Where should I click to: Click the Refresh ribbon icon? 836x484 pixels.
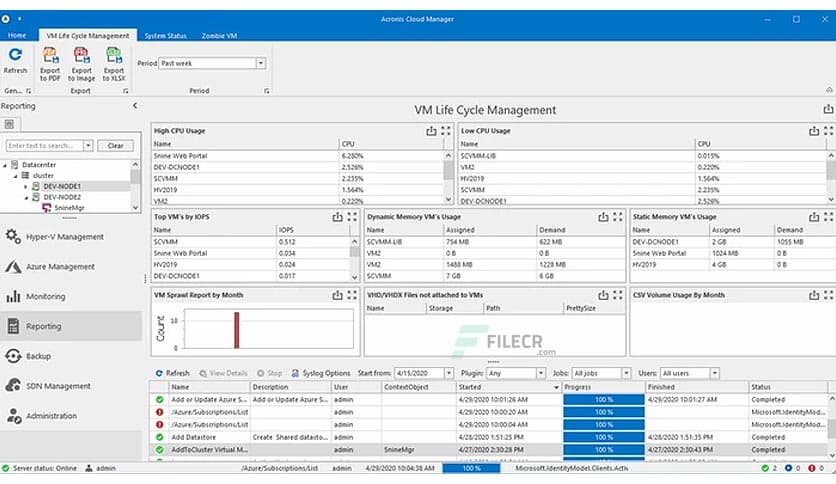click(15, 61)
